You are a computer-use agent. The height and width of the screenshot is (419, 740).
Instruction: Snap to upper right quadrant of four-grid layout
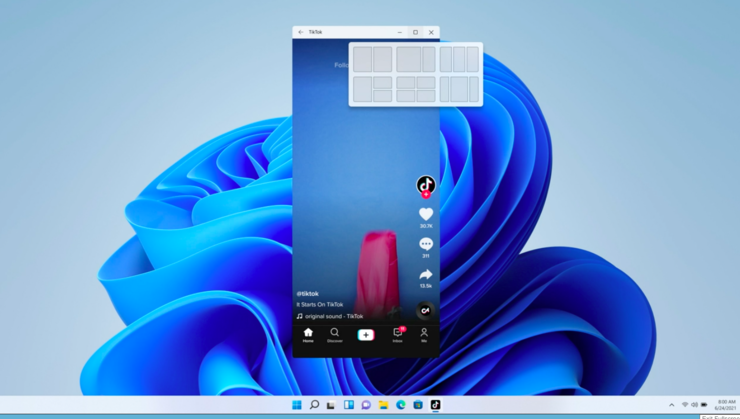[426, 83]
